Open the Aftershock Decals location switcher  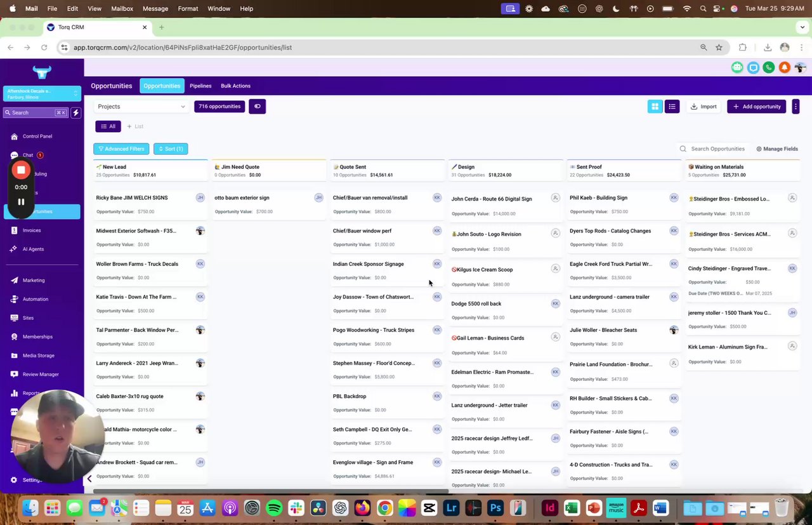click(42, 93)
